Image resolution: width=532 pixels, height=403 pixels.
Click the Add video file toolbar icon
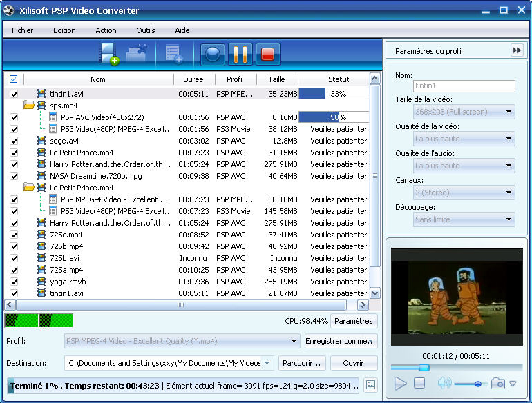click(x=108, y=54)
